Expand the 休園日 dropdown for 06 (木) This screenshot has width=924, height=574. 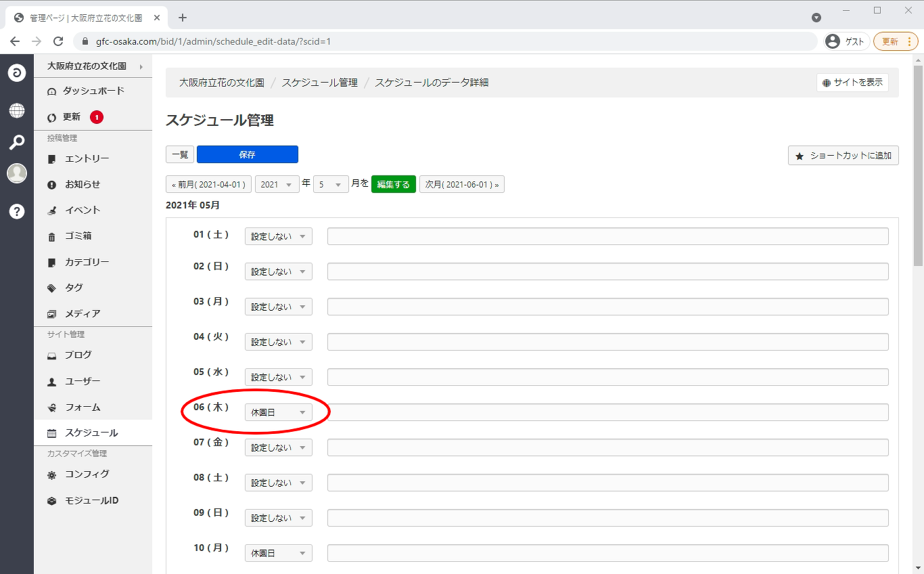point(278,412)
